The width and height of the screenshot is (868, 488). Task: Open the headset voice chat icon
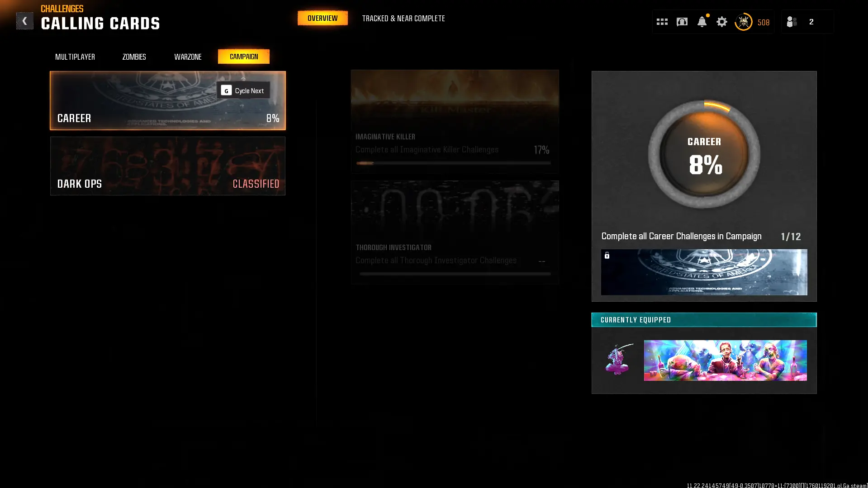pos(682,22)
